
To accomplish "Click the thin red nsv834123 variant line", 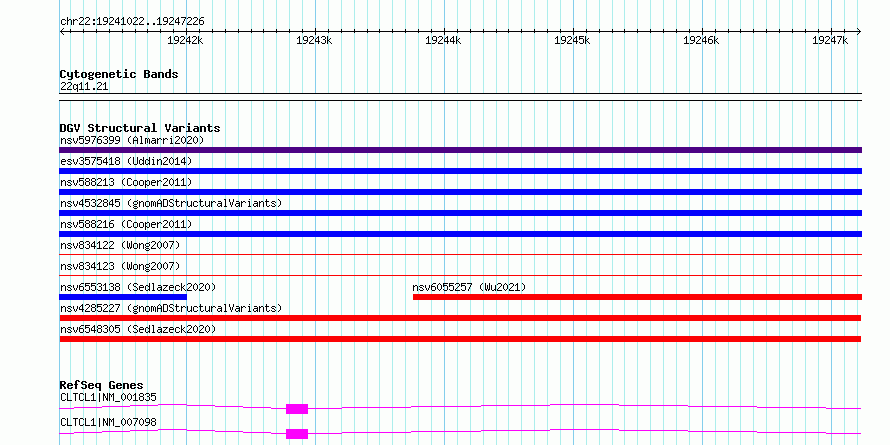I will (460, 275).
